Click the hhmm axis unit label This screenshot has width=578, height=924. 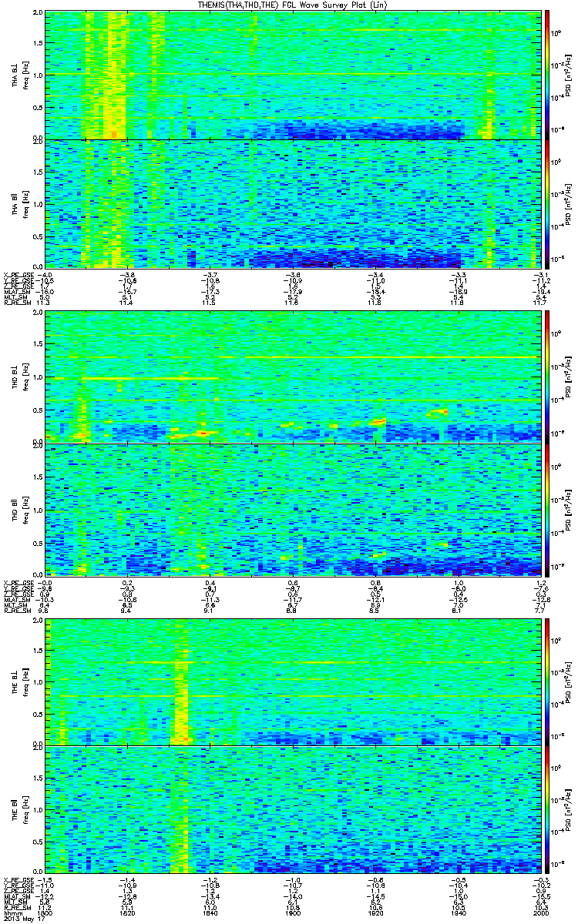click(x=12, y=913)
